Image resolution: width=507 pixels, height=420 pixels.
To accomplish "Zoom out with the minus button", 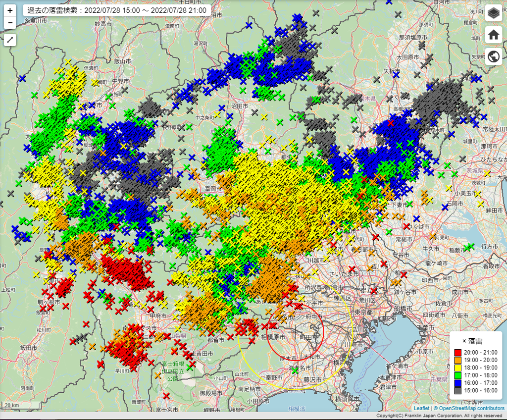I will point(10,22).
